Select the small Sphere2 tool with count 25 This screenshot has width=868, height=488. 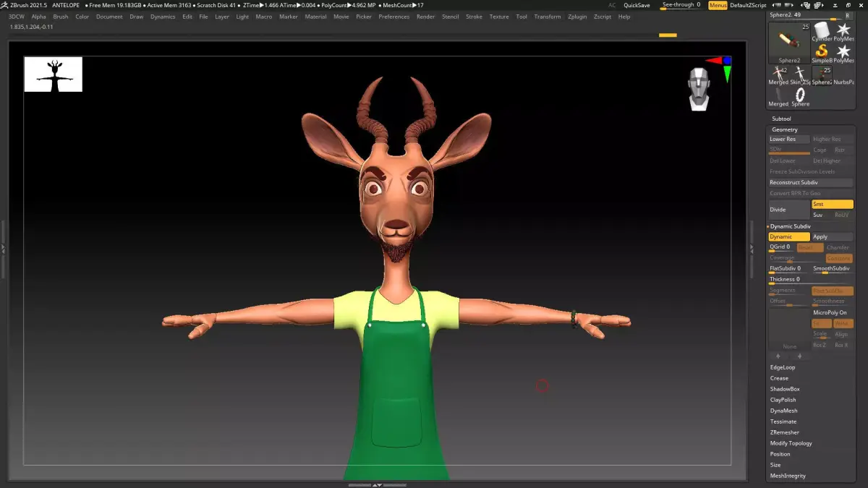click(x=822, y=76)
